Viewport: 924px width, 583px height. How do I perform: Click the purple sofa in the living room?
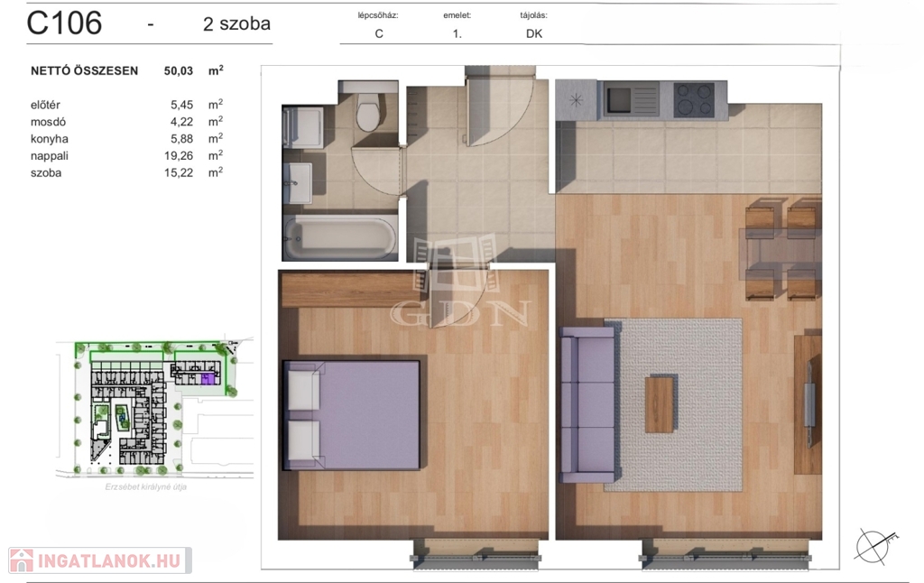click(x=587, y=404)
